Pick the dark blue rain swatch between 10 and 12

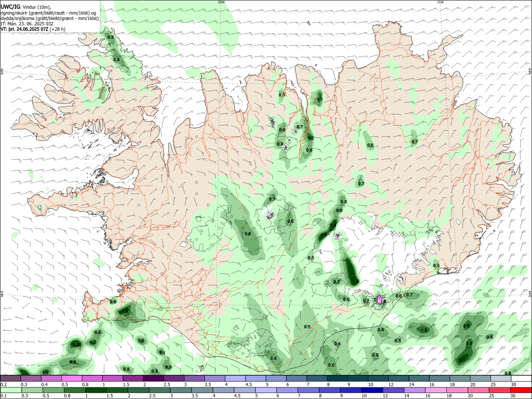pyautogui.click(x=372, y=390)
